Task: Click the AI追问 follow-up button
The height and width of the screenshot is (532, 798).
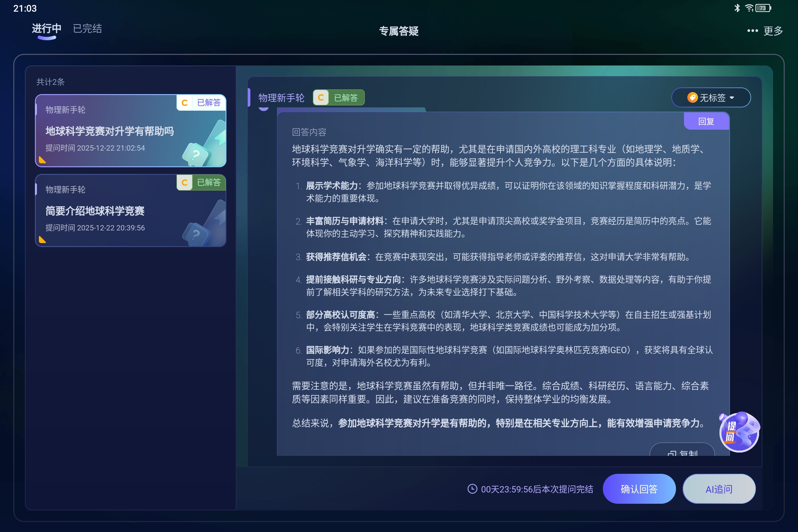Action: [x=719, y=489]
